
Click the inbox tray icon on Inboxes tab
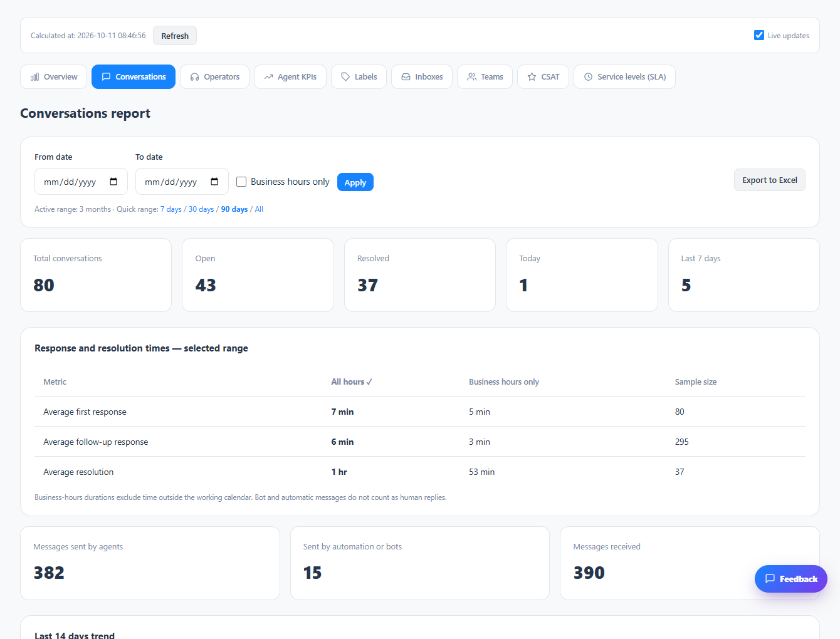(x=406, y=77)
